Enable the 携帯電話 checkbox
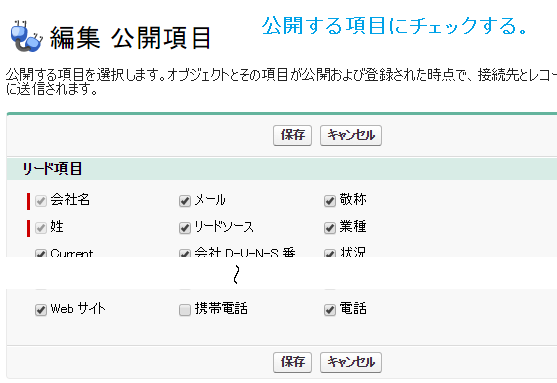 [x=185, y=310]
